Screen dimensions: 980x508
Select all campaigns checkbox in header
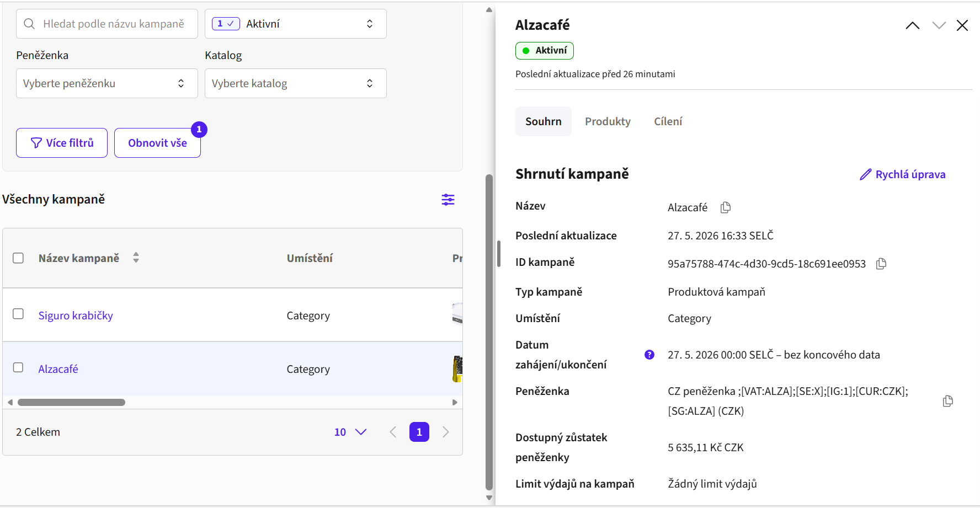tap(18, 258)
